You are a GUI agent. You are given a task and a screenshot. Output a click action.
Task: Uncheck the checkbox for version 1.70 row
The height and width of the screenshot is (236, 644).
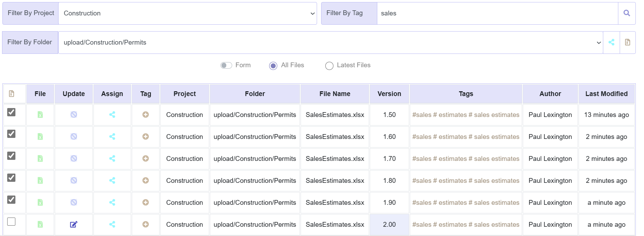[11, 156]
